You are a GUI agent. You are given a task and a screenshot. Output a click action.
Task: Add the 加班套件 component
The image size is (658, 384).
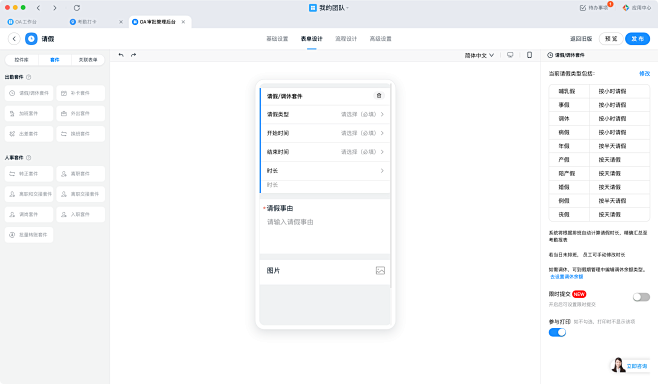pyautogui.click(x=29, y=113)
